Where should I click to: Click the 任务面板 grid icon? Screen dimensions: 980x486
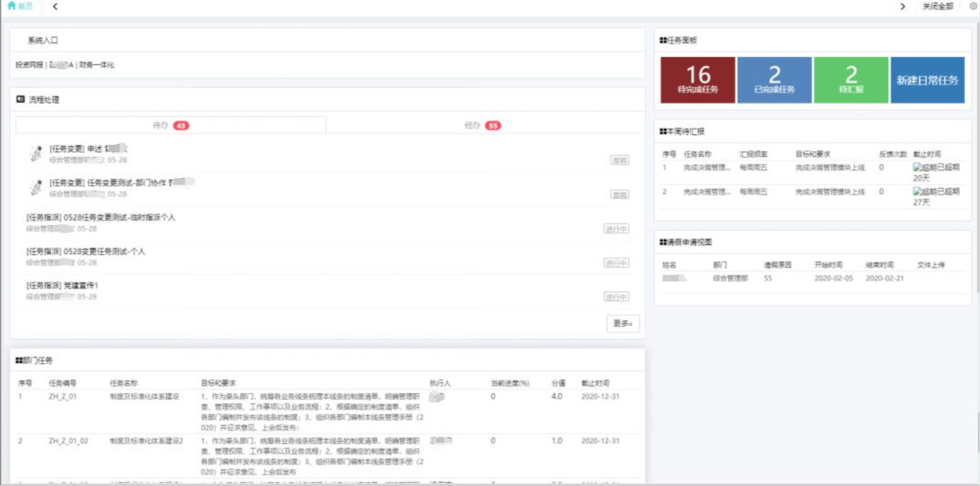click(663, 41)
